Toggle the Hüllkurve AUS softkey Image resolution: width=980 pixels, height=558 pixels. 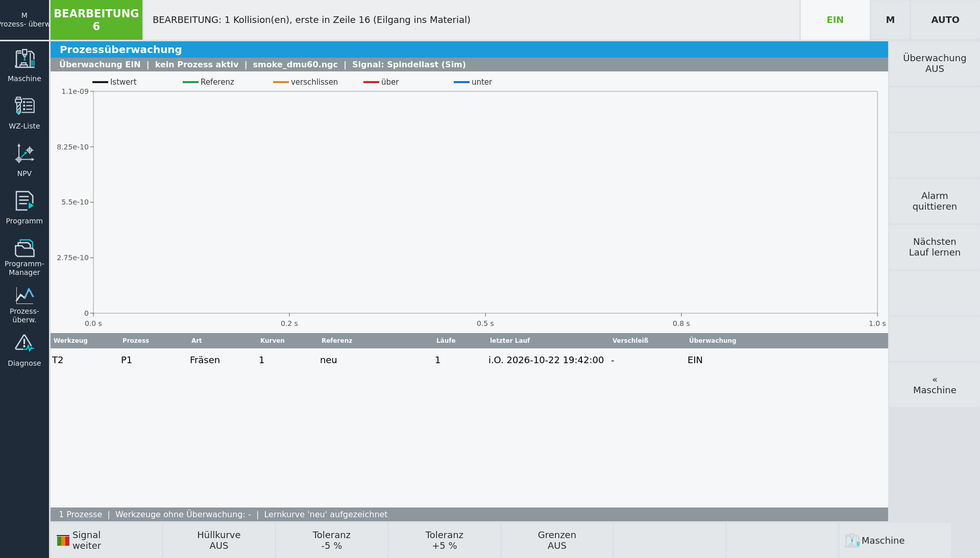pos(219,540)
